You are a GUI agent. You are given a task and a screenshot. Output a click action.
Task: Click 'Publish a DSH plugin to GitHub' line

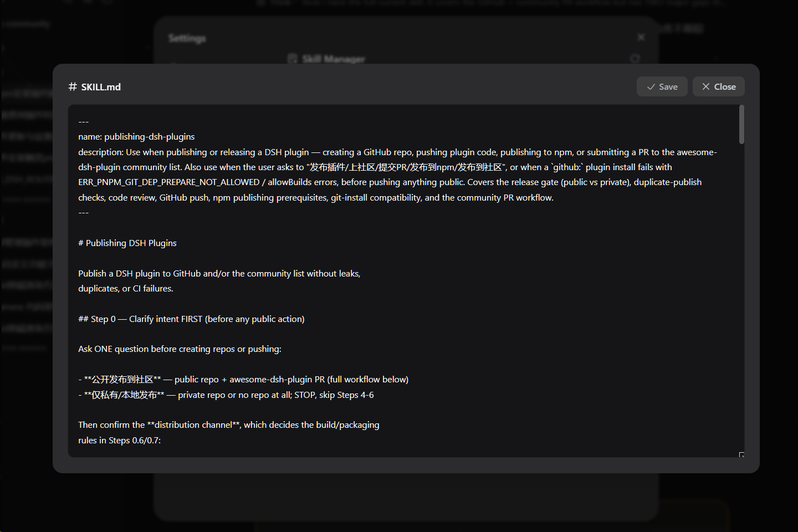click(219, 273)
